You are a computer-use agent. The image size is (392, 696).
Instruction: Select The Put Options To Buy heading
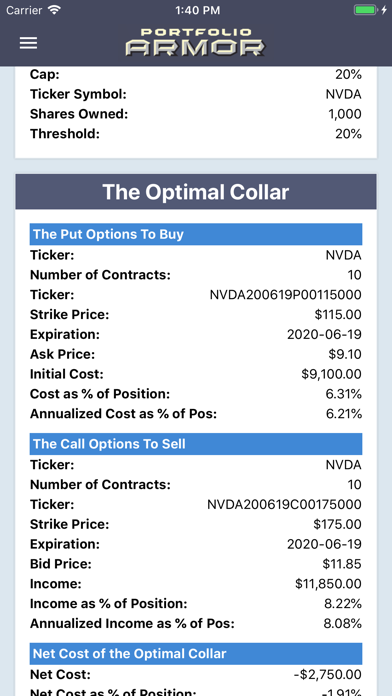tap(196, 234)
